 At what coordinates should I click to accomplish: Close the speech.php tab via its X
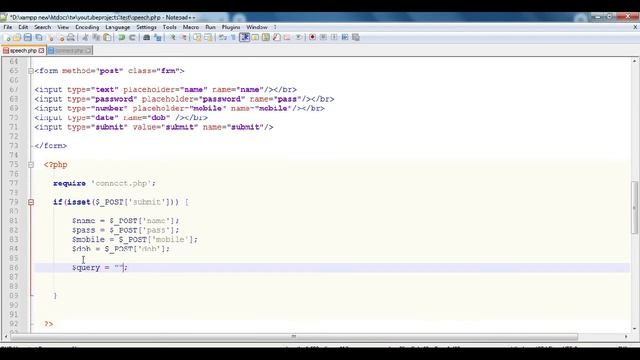41,51
